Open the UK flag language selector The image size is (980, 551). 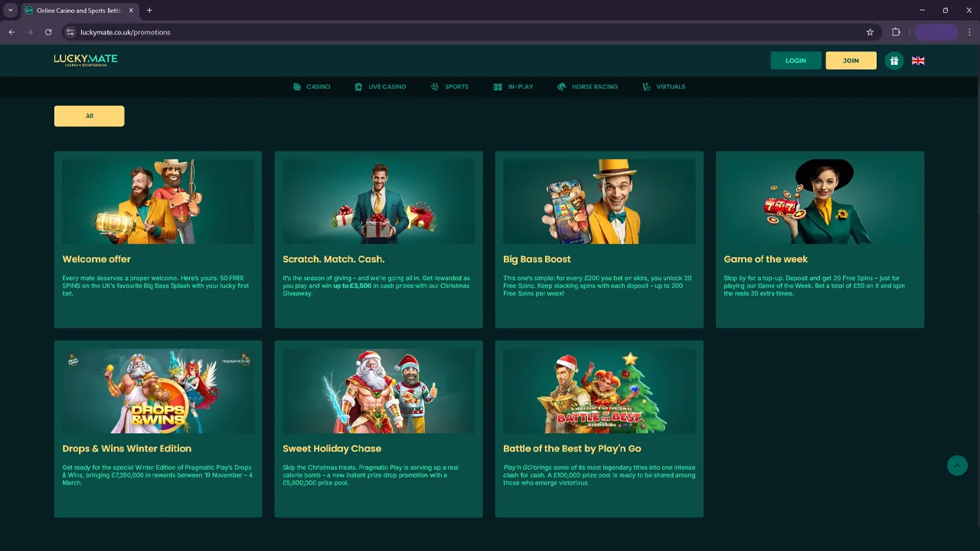(918, 60)
